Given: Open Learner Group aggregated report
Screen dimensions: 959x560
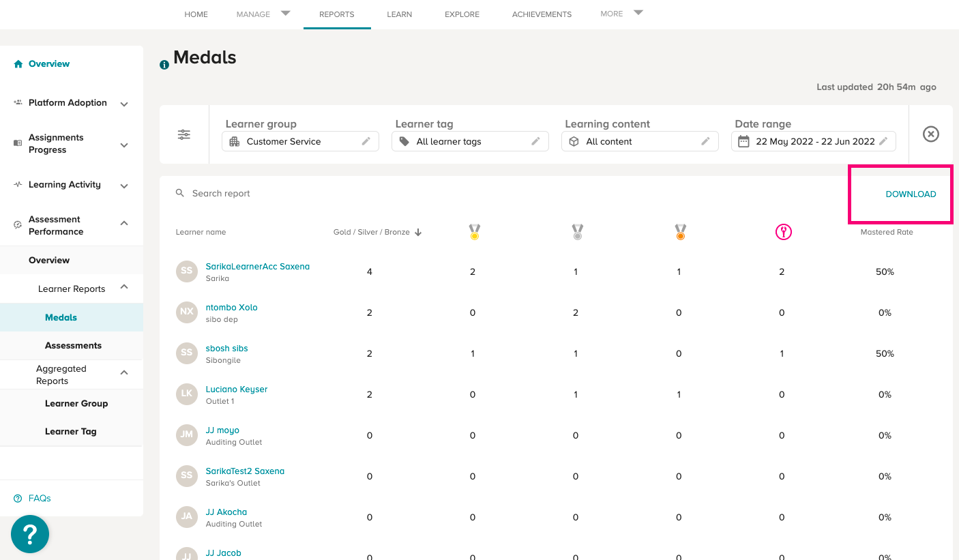Looking at the screenshot, I should (x=76, y=403).
